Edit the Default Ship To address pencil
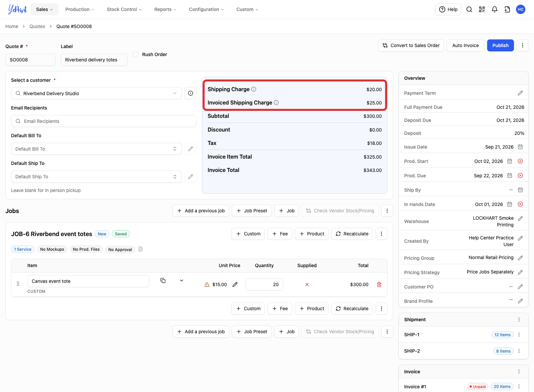Image resolution: width=534 pixels, height=392 pixels. 191,177
